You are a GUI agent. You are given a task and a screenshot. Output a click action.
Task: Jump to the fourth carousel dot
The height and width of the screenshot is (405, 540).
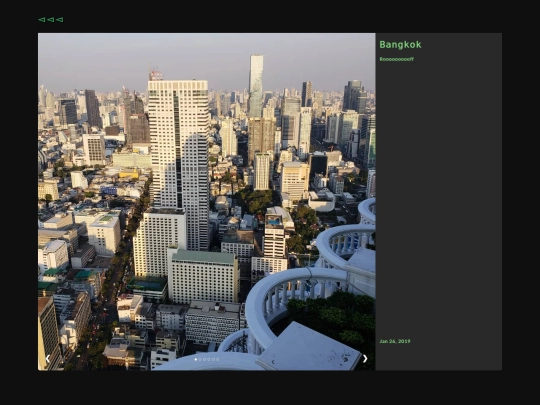[x=209, y=360]
